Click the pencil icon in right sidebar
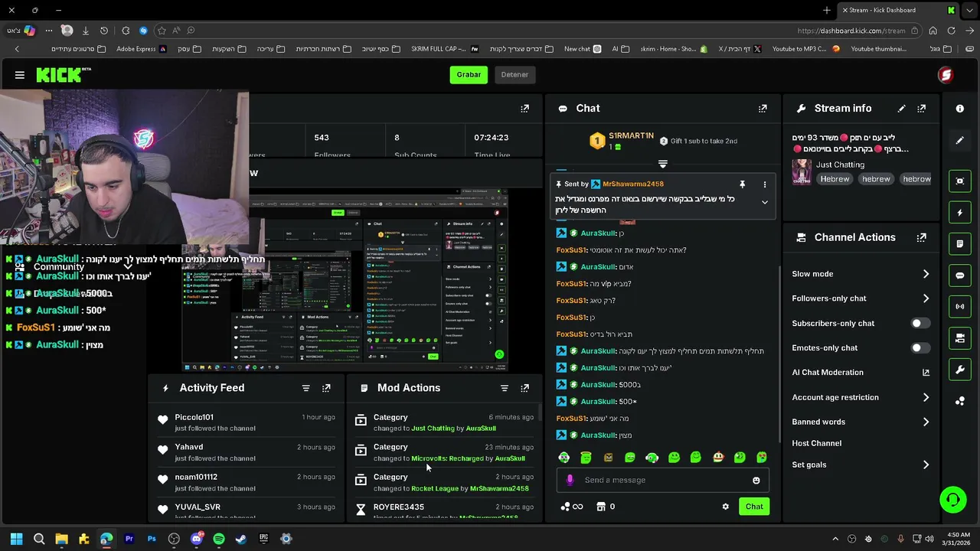Image resolution: width=980 pixels, height=551 pixels. click(x=959, y=141)
